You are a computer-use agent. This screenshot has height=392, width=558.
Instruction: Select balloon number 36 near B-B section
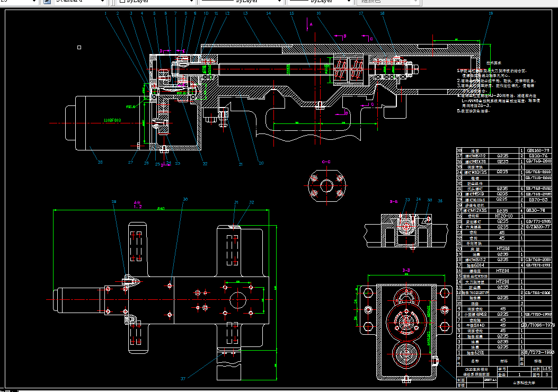440,201
